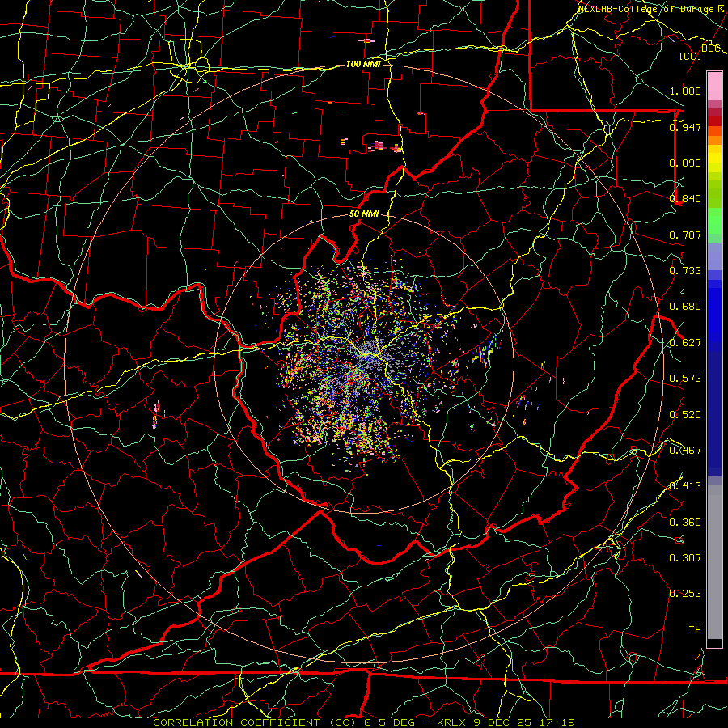This screenshot has width=728, height=728.
Task: Click the 0.307 scale value
Action: tap(685, 558)
